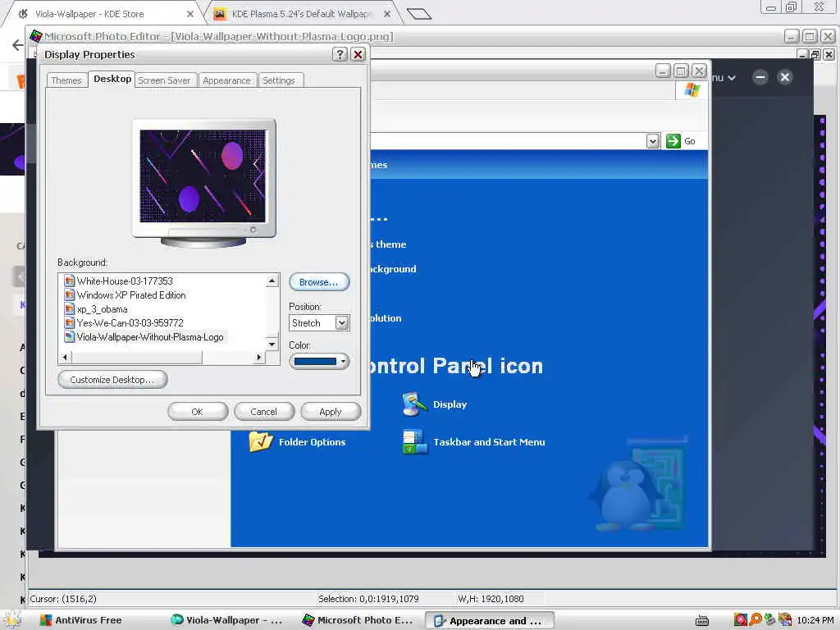Click the background list scroll down arrow
The width and height of the screenshot is (840, 630).
tap(272, 345)
